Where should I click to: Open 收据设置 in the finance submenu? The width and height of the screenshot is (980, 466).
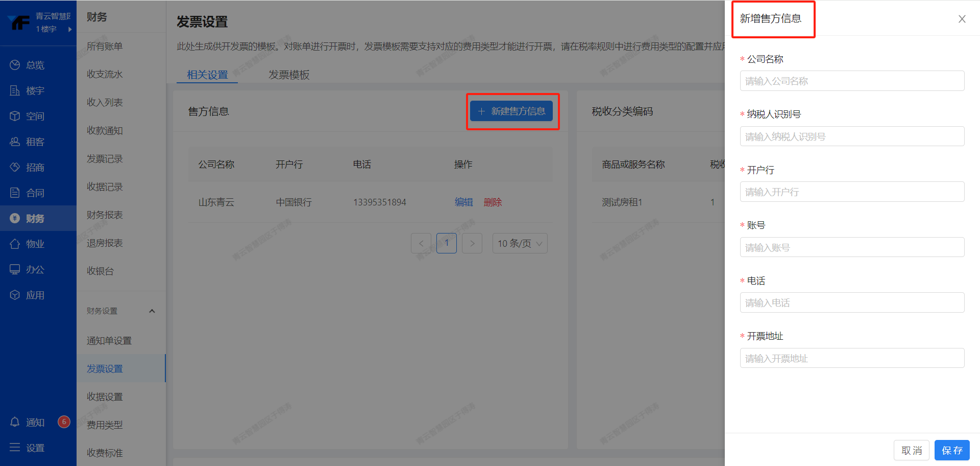tap(105, 397)
